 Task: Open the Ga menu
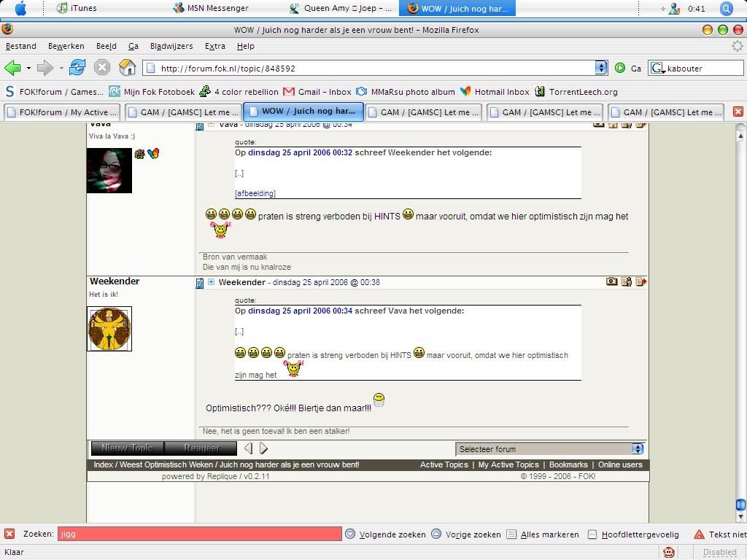pyautogui.click(x=133, y=46)
